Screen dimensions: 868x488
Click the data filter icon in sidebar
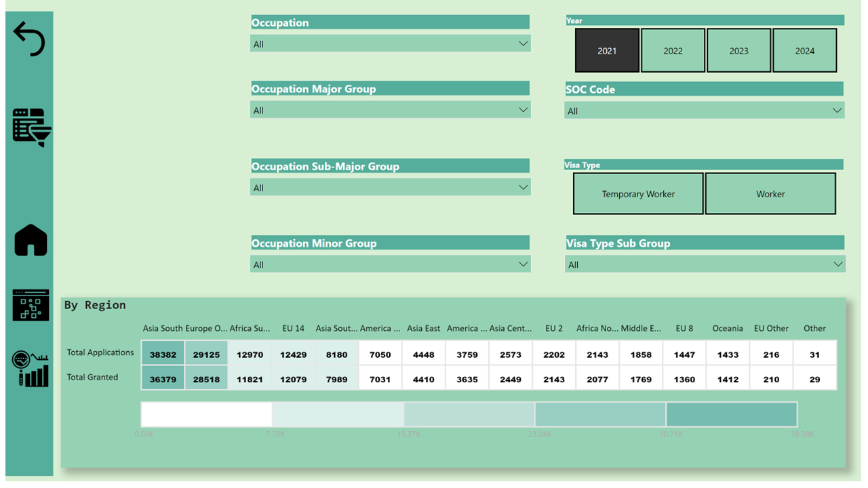click(x=31, y=127)
